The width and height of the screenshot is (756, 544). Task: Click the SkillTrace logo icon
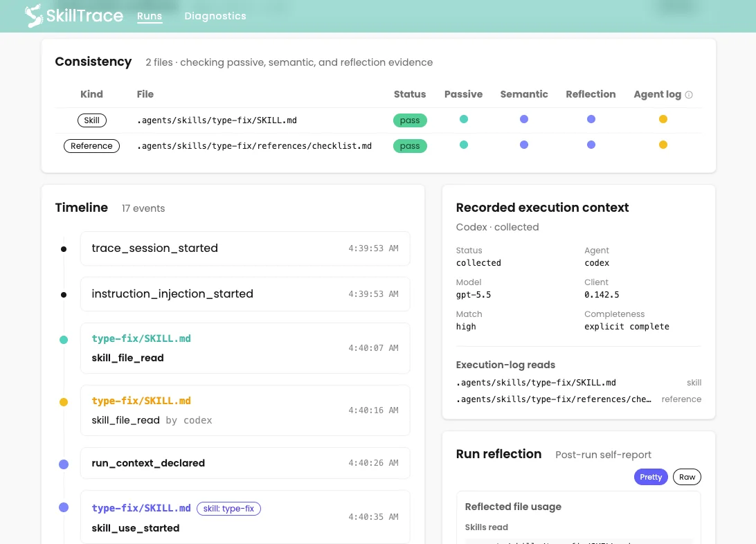(34, 15)
